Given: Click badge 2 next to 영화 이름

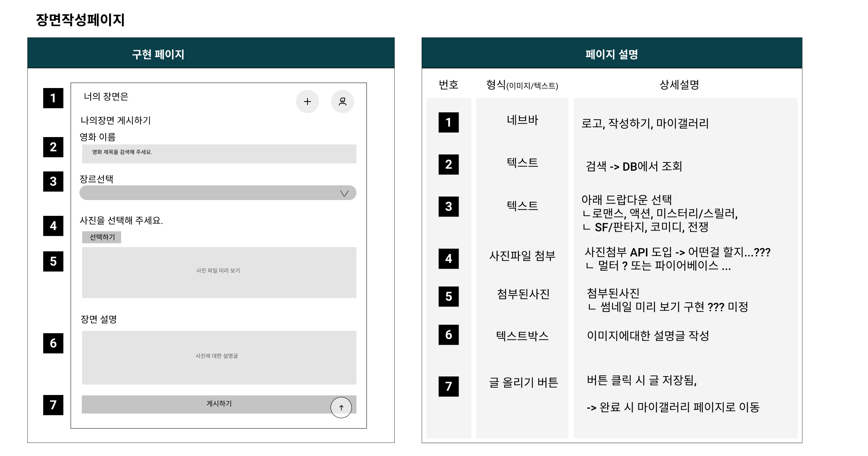Looking at the screenshot, I should point(53,147).
